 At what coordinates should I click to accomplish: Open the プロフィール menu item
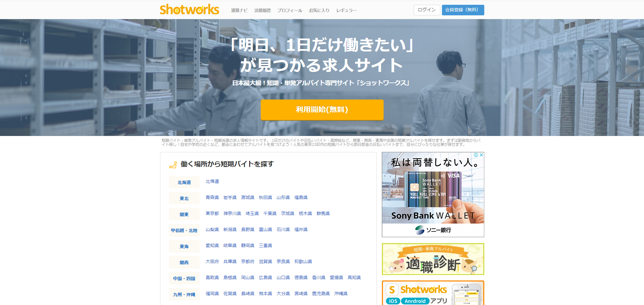tap(290, 10)
